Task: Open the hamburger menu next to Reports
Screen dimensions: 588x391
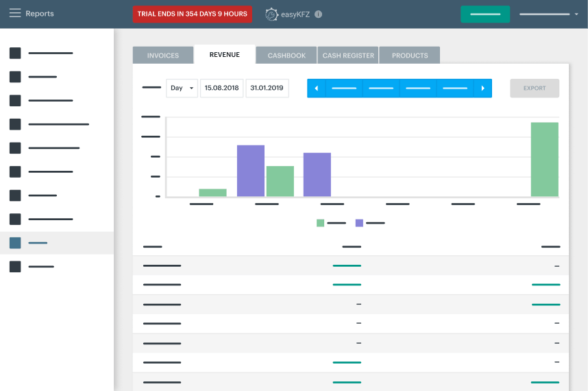Action: point(15,14)
